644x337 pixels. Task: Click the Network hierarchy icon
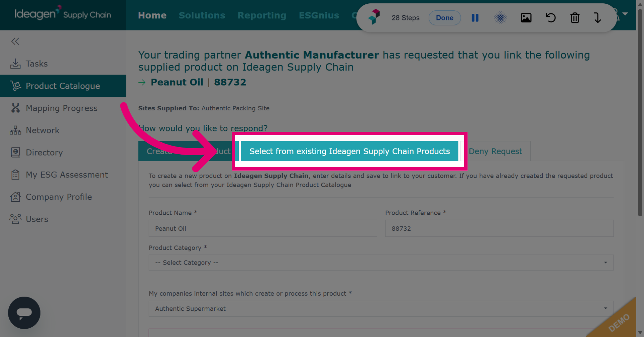[15, 130]
